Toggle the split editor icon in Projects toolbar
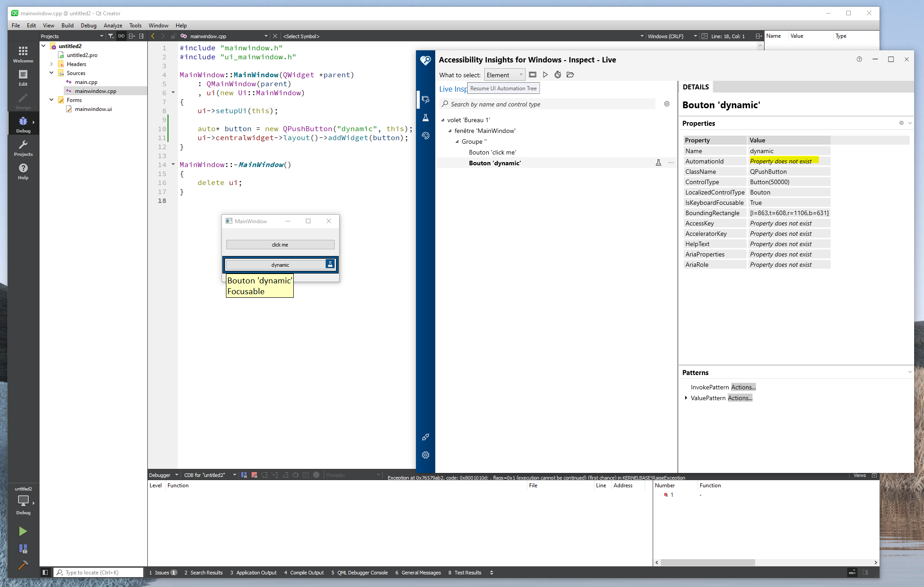Screen dimensions: 924x587 [x=132, y=36]
